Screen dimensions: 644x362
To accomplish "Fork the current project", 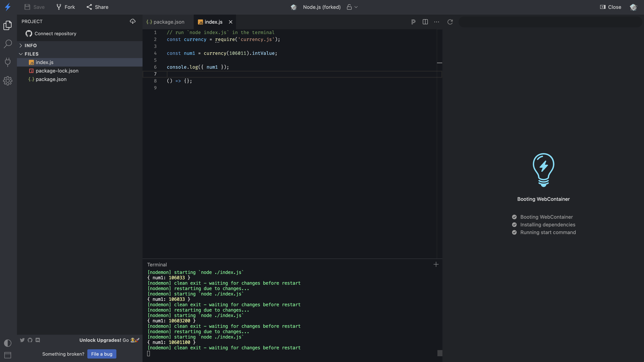I will pyautogui.click(x=65, y=7).
